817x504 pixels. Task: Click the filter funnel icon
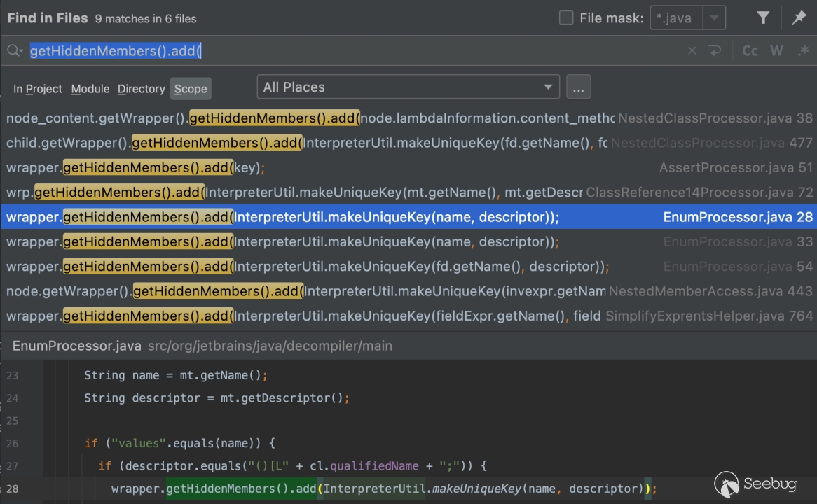coord(764,18)
